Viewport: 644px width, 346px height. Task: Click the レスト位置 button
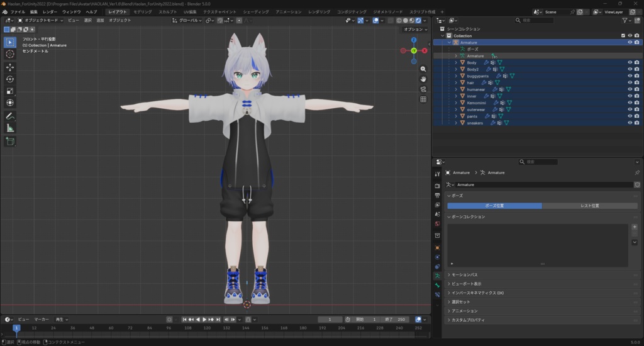tap(589, 206)
